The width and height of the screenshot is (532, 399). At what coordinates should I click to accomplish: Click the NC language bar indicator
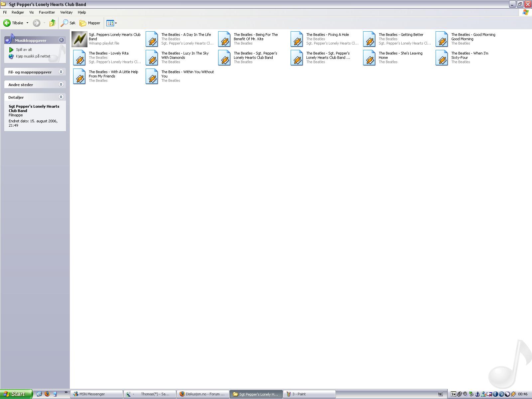point(441,394)
